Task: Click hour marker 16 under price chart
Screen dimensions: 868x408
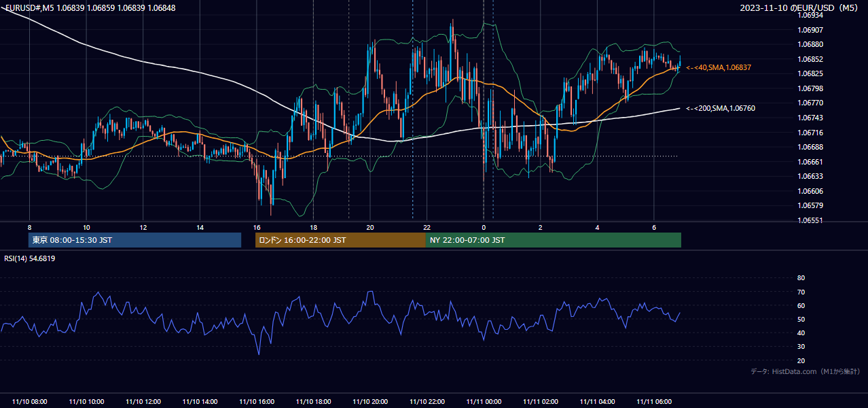Action: click(256, 227)
